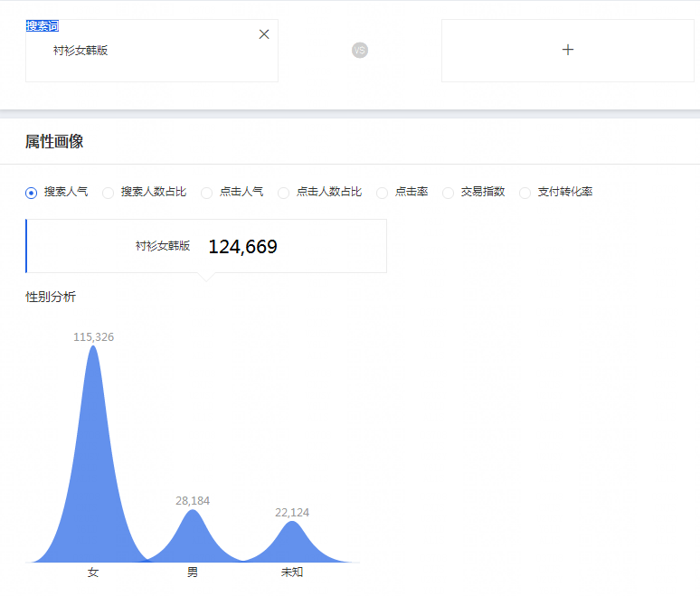Image resolution: width=700 pixels, height=596 pixels.
Task: Click the highlighted 搜索词 label
Action: click(43, 26)
